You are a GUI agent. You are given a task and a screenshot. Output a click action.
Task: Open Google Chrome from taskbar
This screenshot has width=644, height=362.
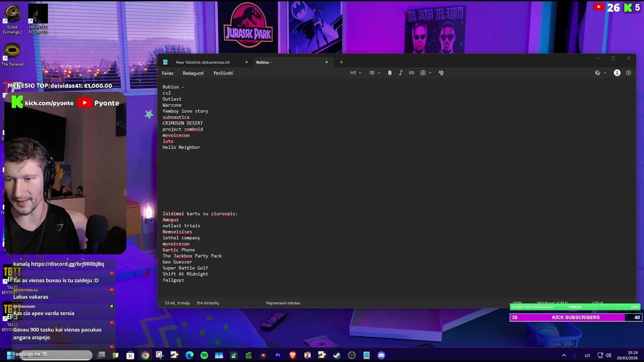click(x=145, y=355)
